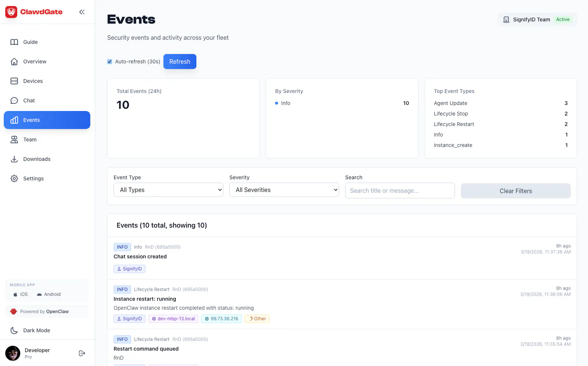Click the Apple iOS icon
The image size is (588, 366).
point(15,294)
